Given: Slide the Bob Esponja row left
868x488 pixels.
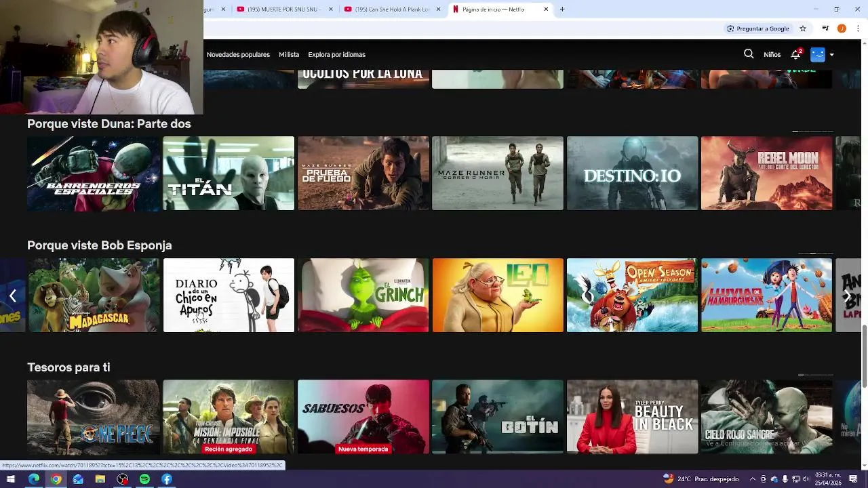Looking at the screenshot, I should click(12, 296).
